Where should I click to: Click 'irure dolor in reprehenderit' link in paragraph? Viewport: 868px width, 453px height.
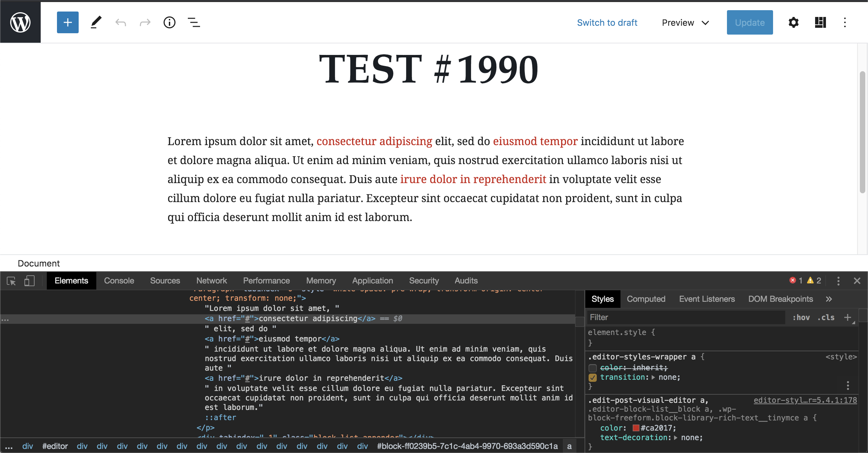[x=473, y=179]
